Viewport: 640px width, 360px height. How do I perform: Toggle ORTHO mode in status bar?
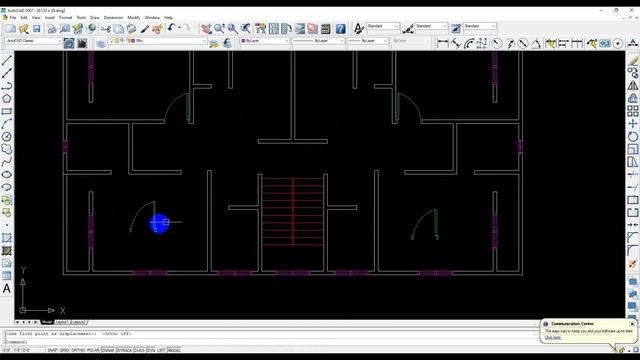(x=78, y=350)
